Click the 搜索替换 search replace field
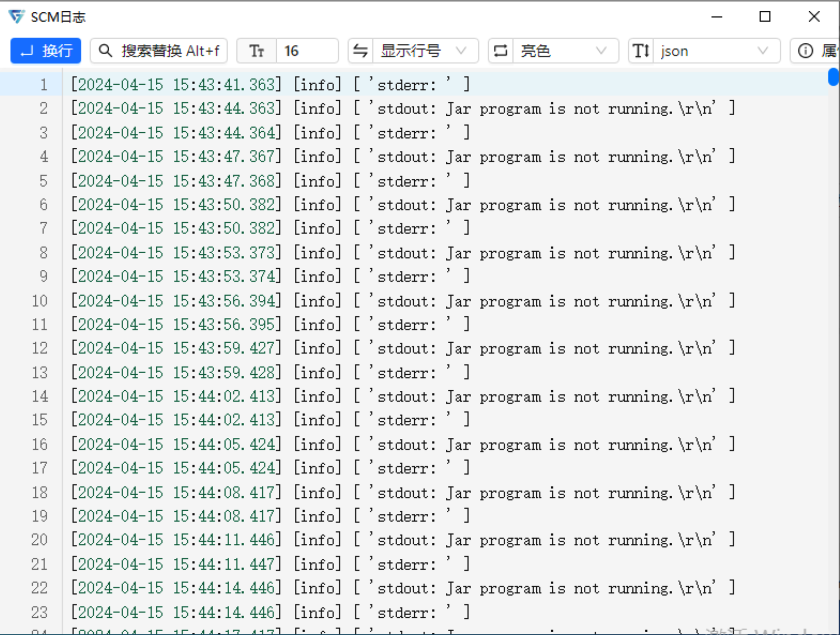This screenshot has width=840, height=635. [170, 50]
